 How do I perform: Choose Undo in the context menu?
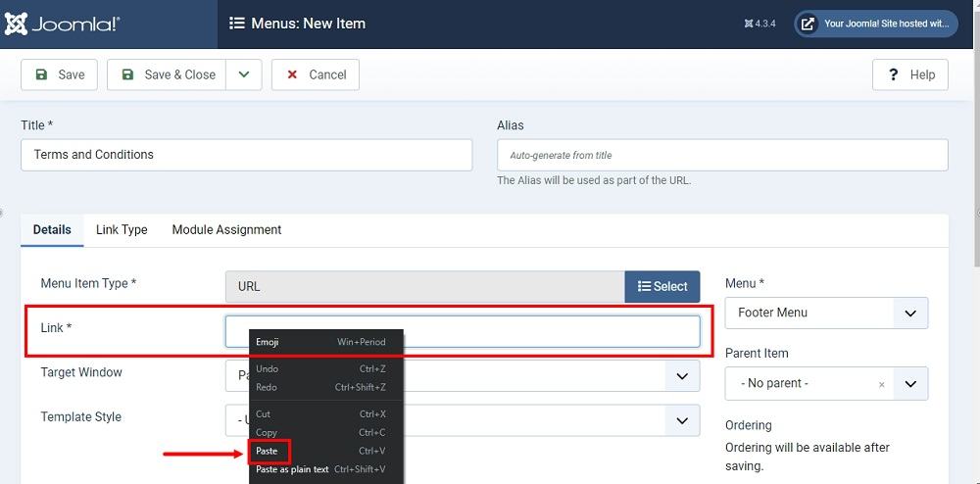point(326,369)
